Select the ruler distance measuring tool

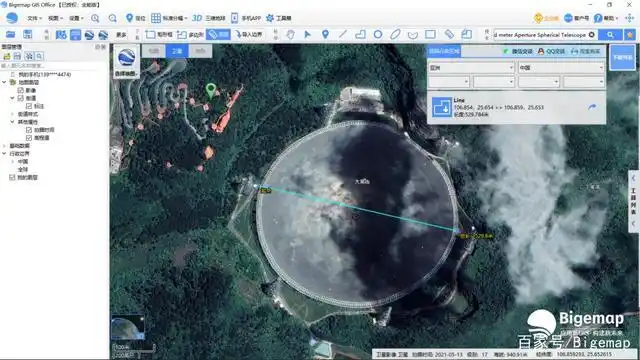click(449, 35)
